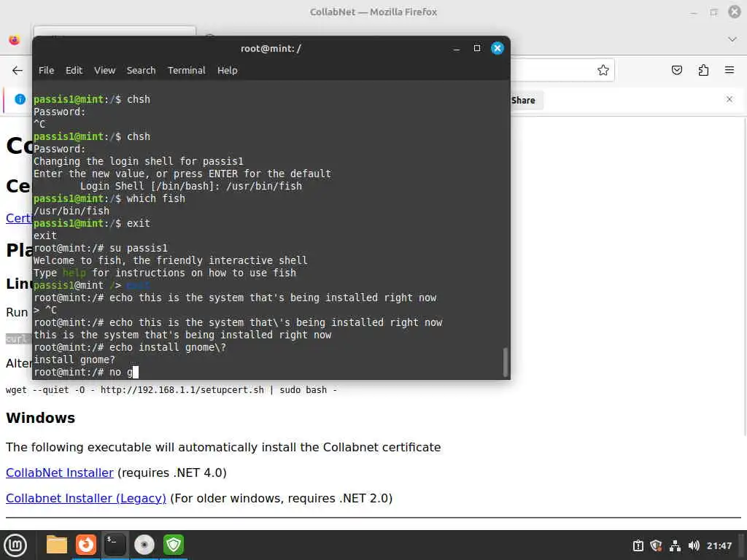Screen dimensions: 747x560
Task: Click the terminal window scrollbar
Action: click(x=505, y=362)
